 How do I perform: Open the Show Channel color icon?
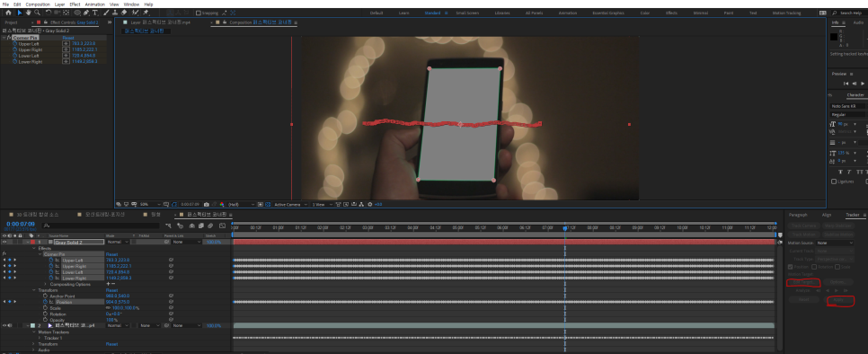pos(222,204)
